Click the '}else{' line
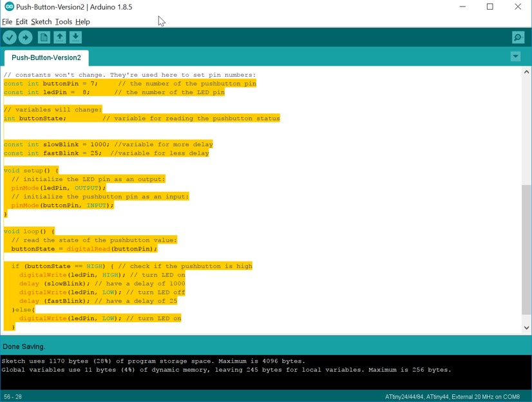Screen dimensions: 532x402 (23, 310)
